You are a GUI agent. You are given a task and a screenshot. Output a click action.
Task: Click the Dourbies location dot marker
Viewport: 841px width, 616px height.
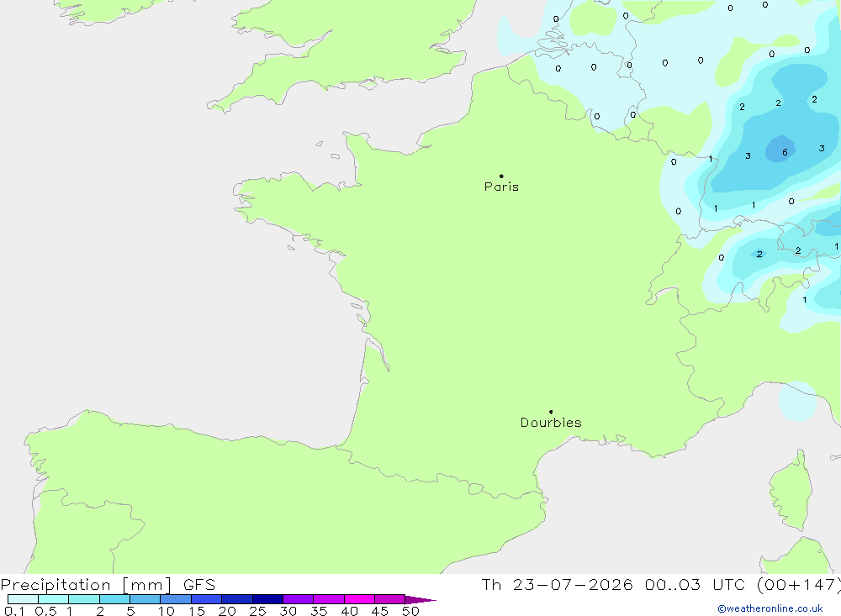coord(551,412)
